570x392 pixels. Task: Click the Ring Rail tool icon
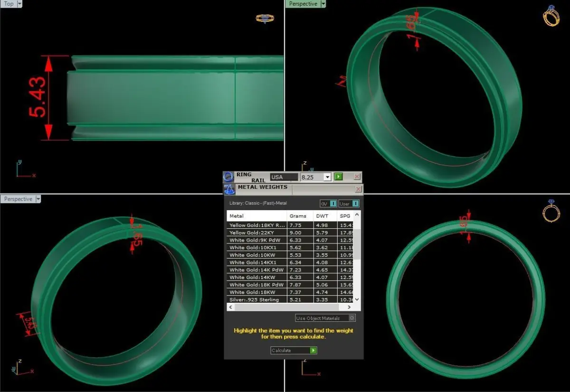tap(228, 177)
